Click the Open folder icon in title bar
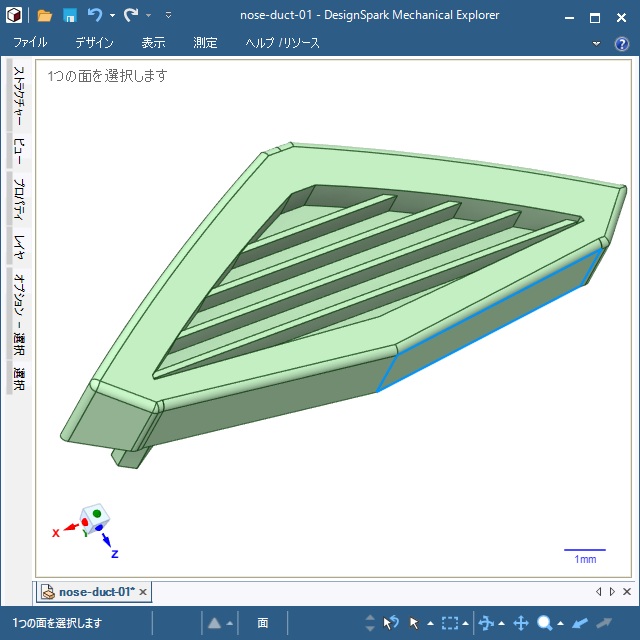The image size is (640, 640). coord(44,15)
